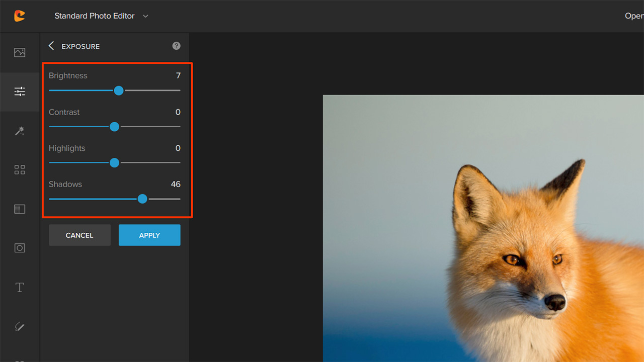Click the Shadows slider handle
The width and height of the screenshot is (644, 362).
pyautogui.click(x=142, y=199)
